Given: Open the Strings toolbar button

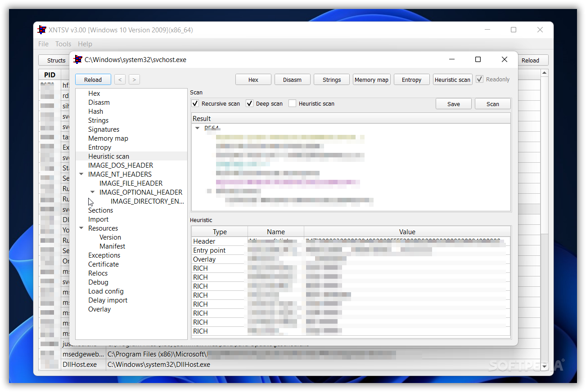Looking at the screenshot, I should coord(332,80).
